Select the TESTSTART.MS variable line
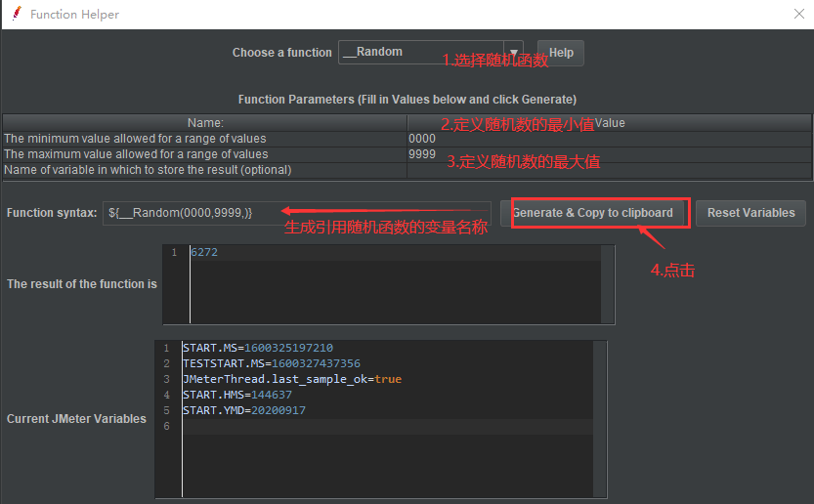This screenshot has width=814, height=504. (271, 363)
